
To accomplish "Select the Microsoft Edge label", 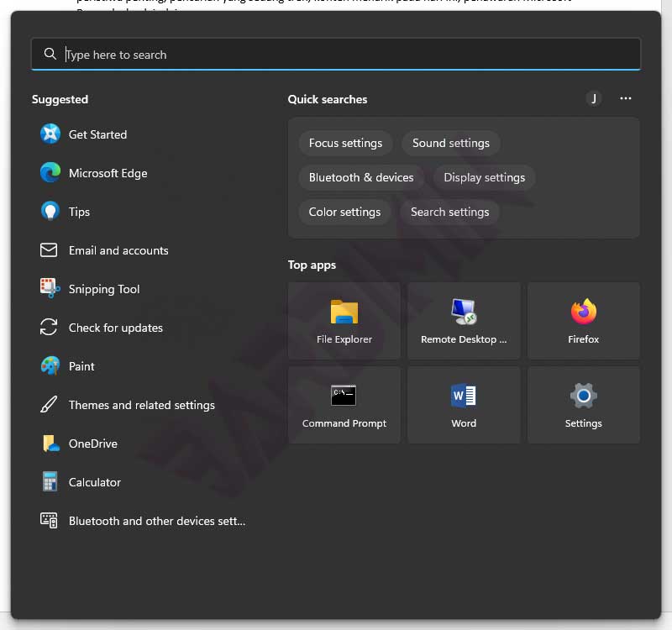I will 108,173.
